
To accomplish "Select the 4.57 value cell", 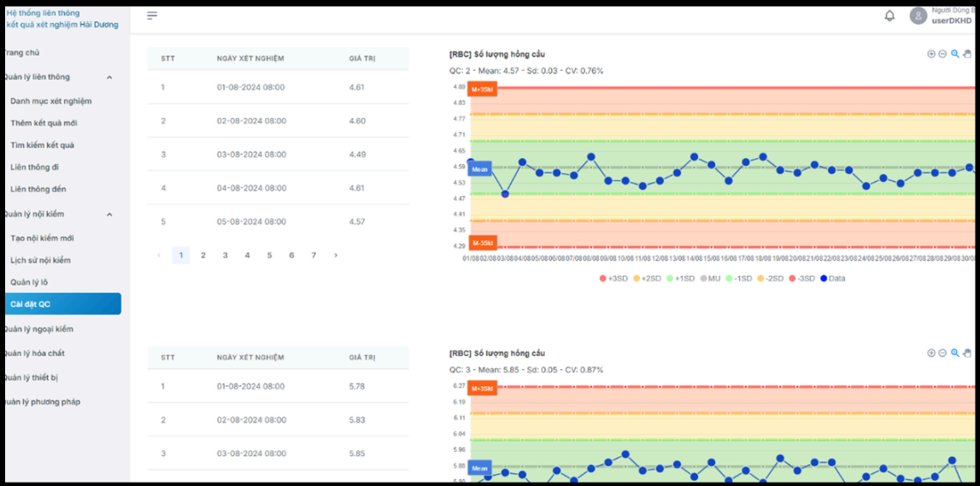I will (357, 222).
